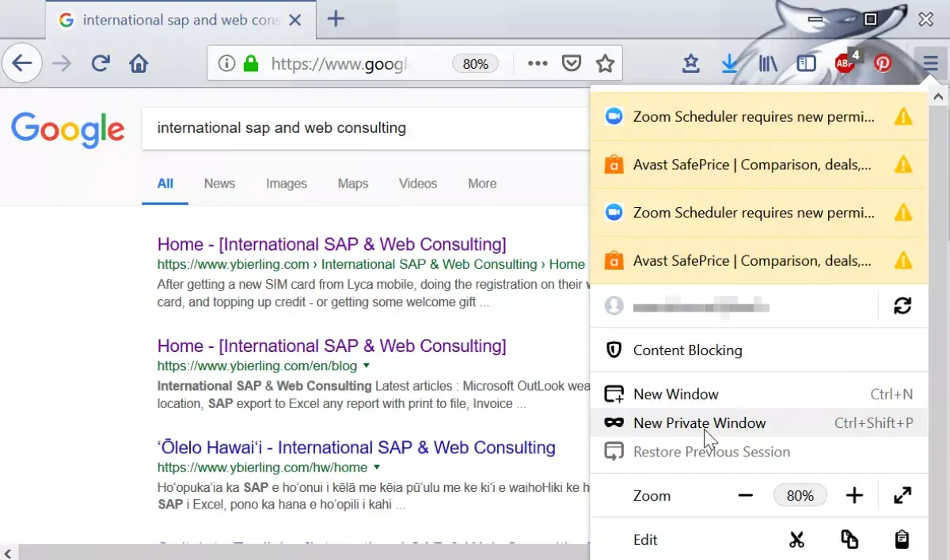Click the Pinterest extension icon
The image size is (950, 560).
(x=883, y=63)
